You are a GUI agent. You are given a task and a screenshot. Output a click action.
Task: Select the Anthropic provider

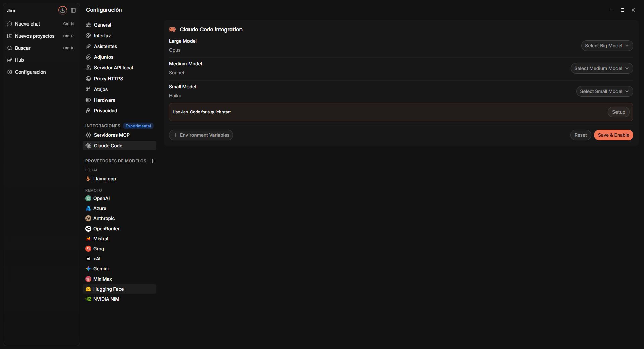pos(119,218)
